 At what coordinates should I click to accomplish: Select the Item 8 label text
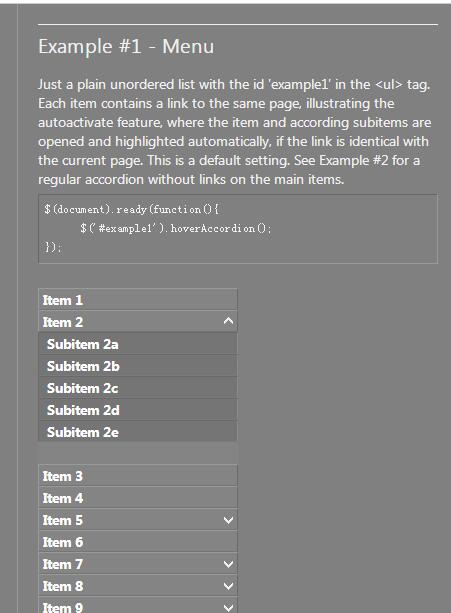tap(63, 586)
